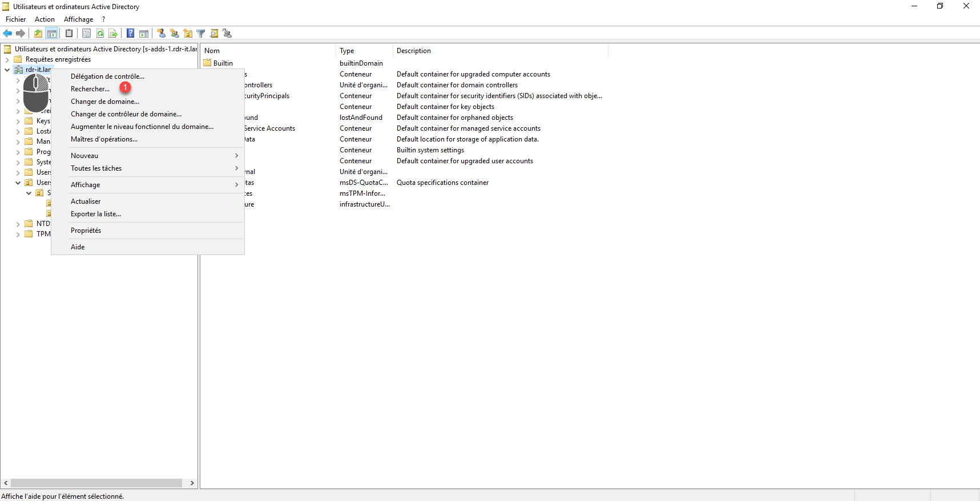
Task: Click the Back arrow toolbar icon
Action: [7, 34]
